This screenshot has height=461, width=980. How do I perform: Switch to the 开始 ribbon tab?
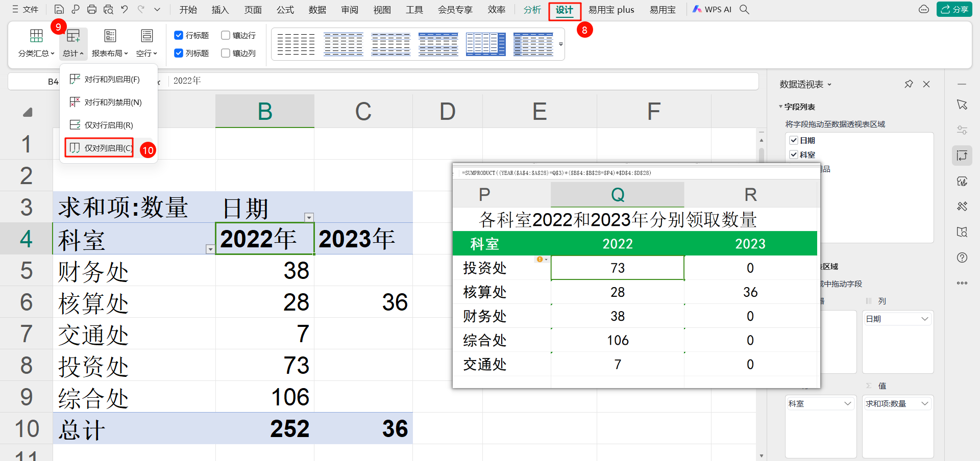[x=188, y=10]
